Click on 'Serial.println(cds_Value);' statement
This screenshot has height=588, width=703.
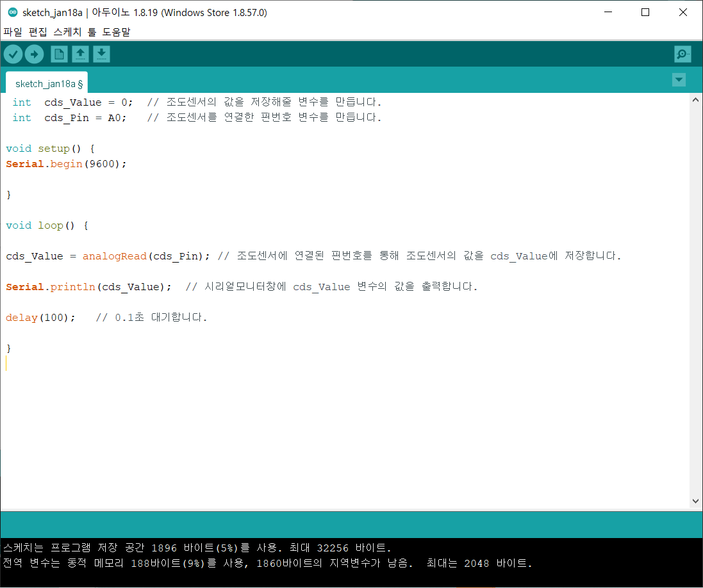coord(89,287)
